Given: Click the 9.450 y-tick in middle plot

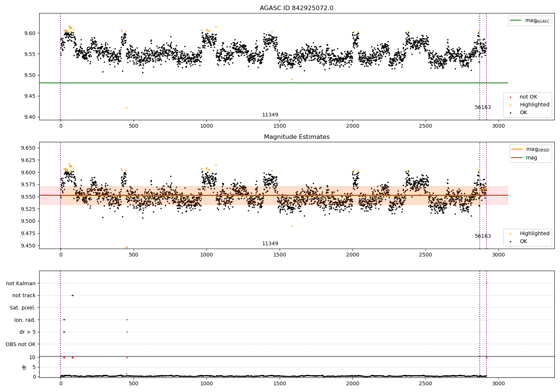Looking at the screenshot, I should 28,246.
